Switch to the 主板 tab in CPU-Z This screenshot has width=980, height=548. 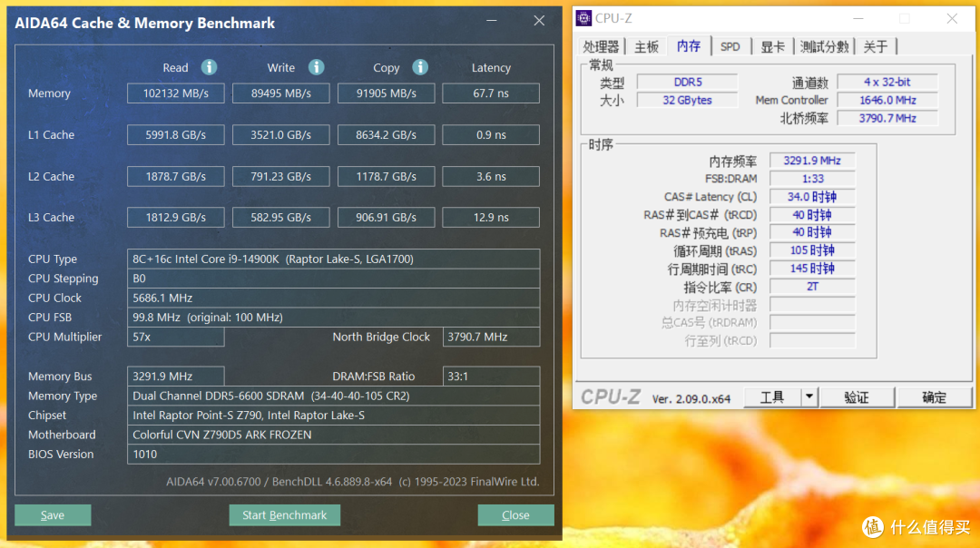646,46
